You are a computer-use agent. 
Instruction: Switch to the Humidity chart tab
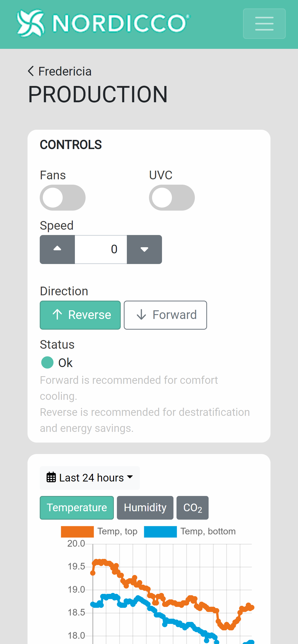coord(145,508)
